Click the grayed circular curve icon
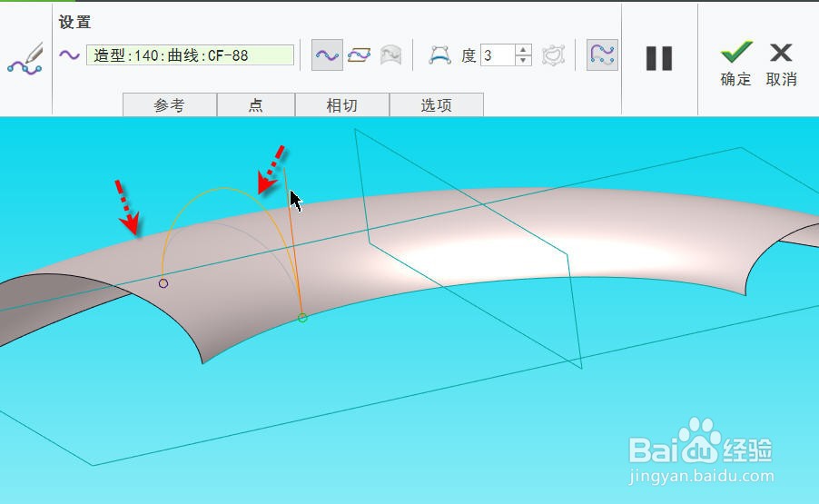The height and width of the screenshot is (504, 819). click(x=553, y=55)
